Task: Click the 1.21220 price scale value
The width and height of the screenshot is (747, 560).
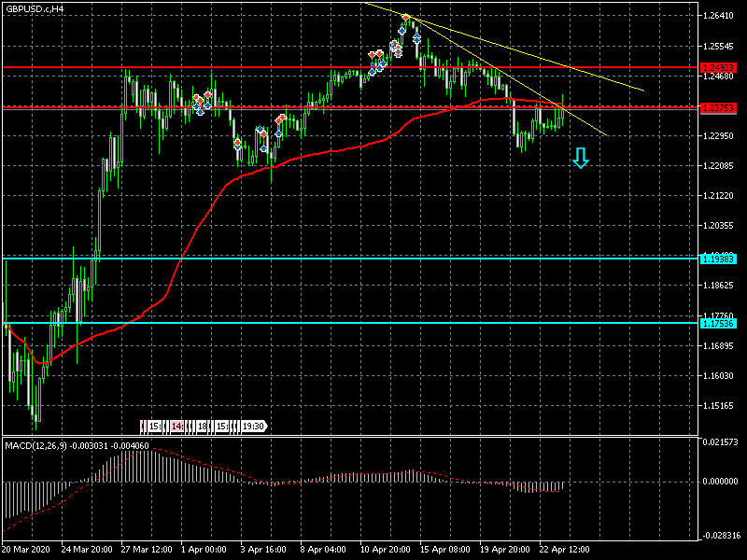Action: (718, 196)
